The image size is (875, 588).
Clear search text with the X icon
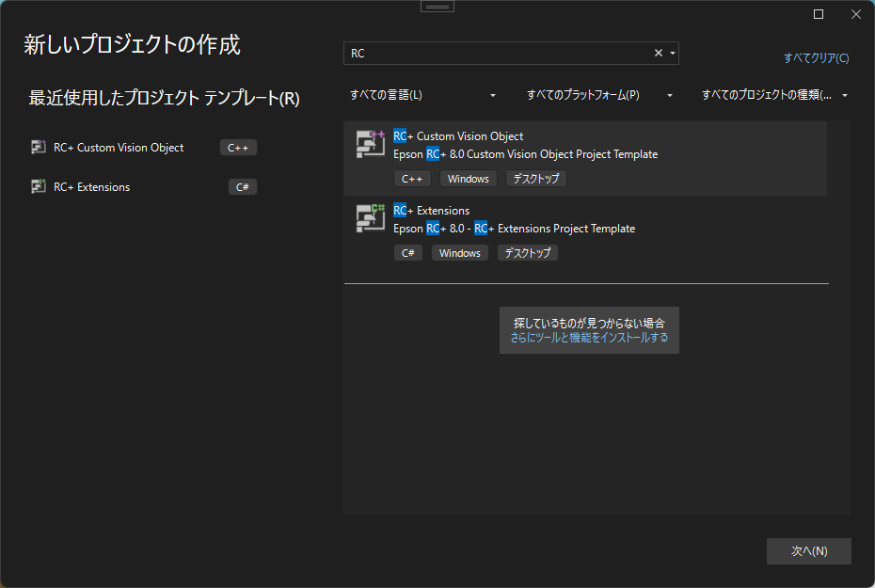659,54
